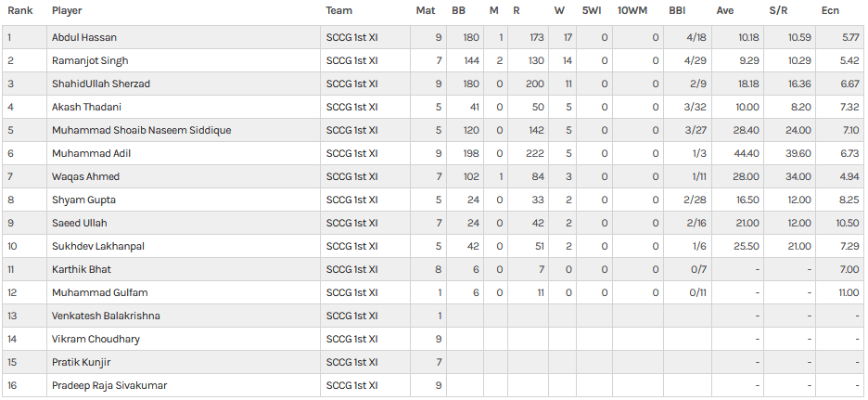868x400 pixels.
Task: Click the Team column header
Action: coord(338,10)
